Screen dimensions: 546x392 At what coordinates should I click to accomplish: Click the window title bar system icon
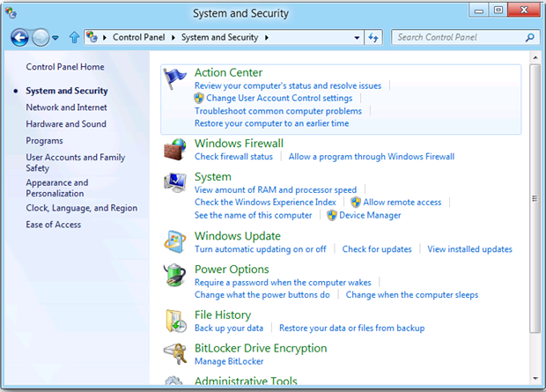(x=11, y=13)
